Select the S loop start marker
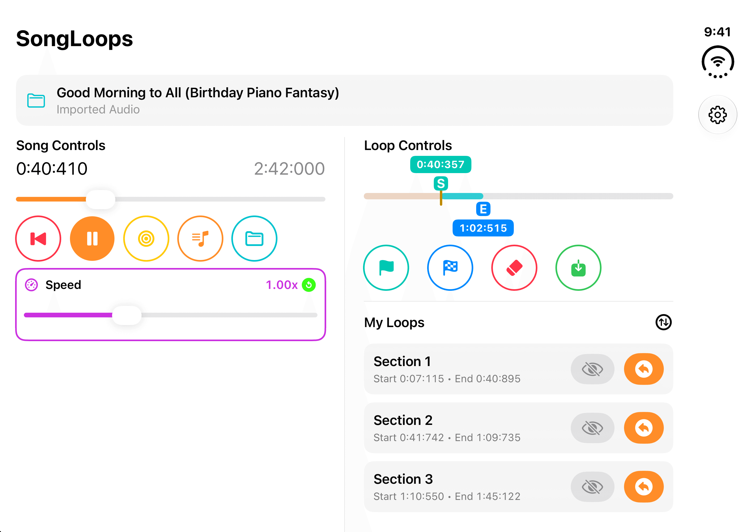The width and height of the screenshot is (756, 532). tap(441, 183)
